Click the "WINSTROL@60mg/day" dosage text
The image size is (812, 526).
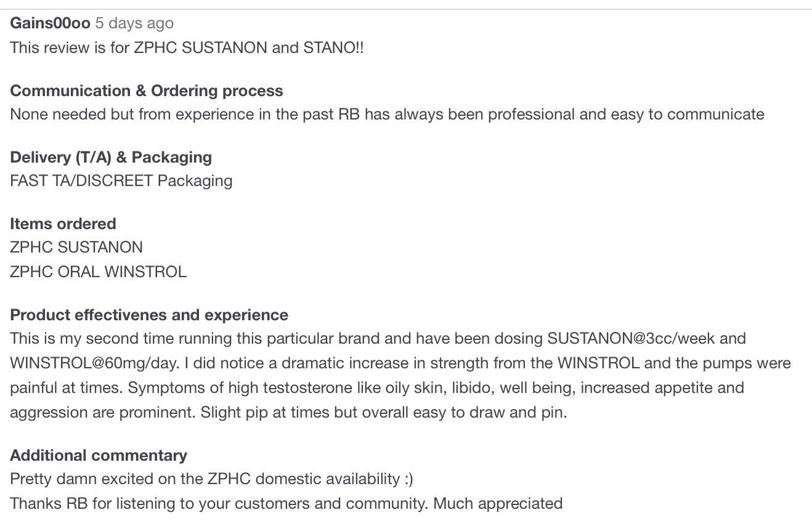click(86, 363)
